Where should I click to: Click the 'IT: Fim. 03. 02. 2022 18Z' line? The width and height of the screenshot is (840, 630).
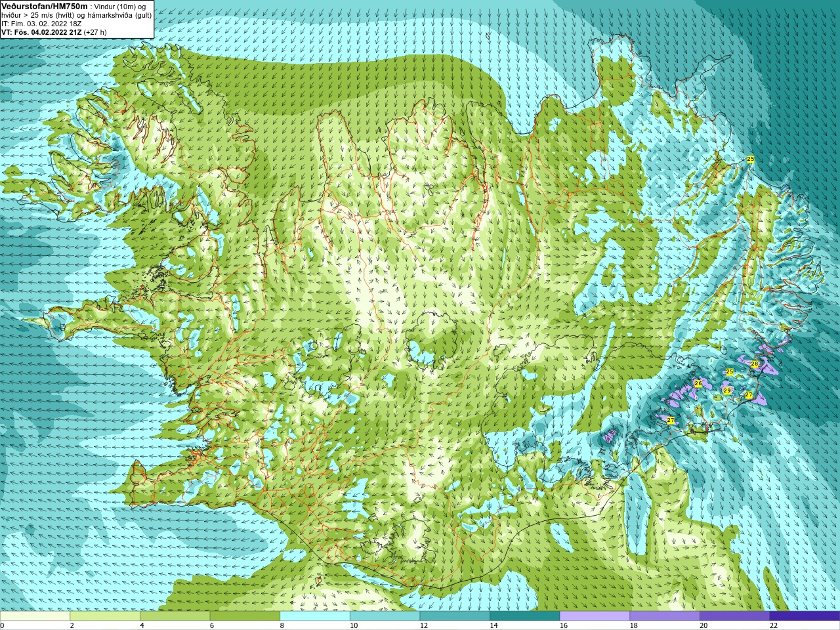coord(41,24)
